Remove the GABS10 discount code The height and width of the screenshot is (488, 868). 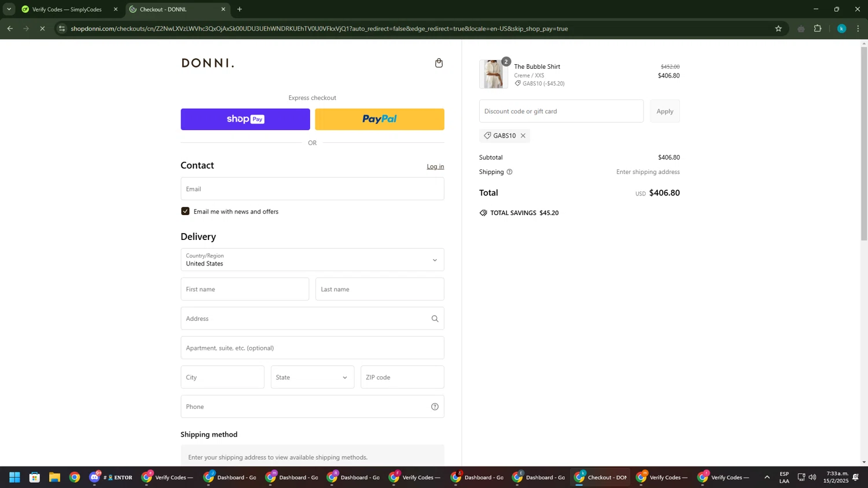pos(523,136)
